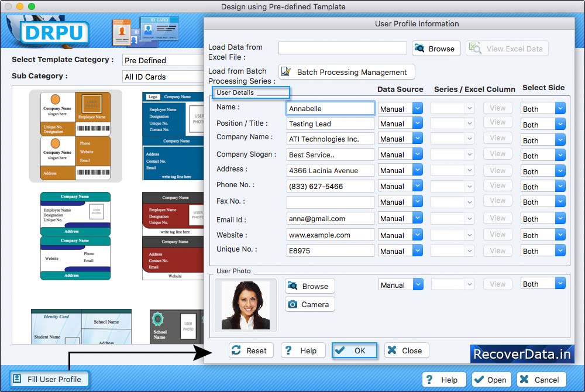Click View button in the User Photo row

point(498,284)
